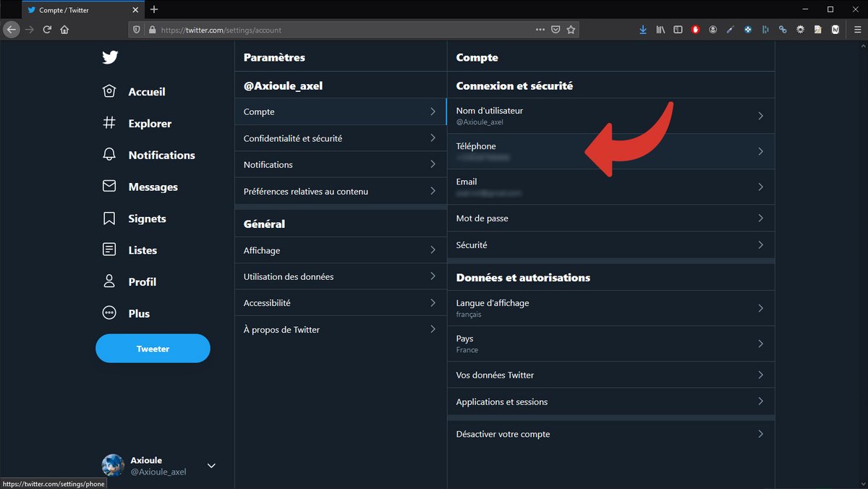Viewport: 868px width, 489px height.
Task: Click the red hand adblock extension icon
Action: pos(696,30)
